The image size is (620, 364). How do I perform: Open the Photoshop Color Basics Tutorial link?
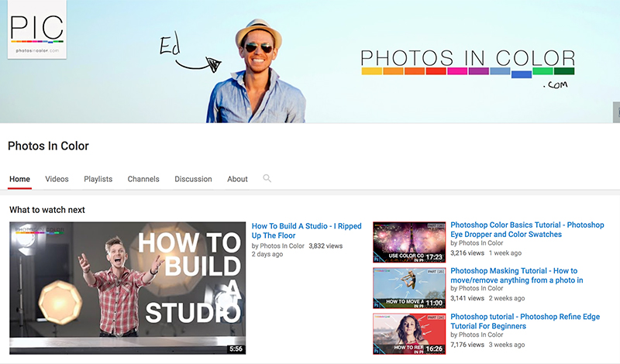point(527,229)
